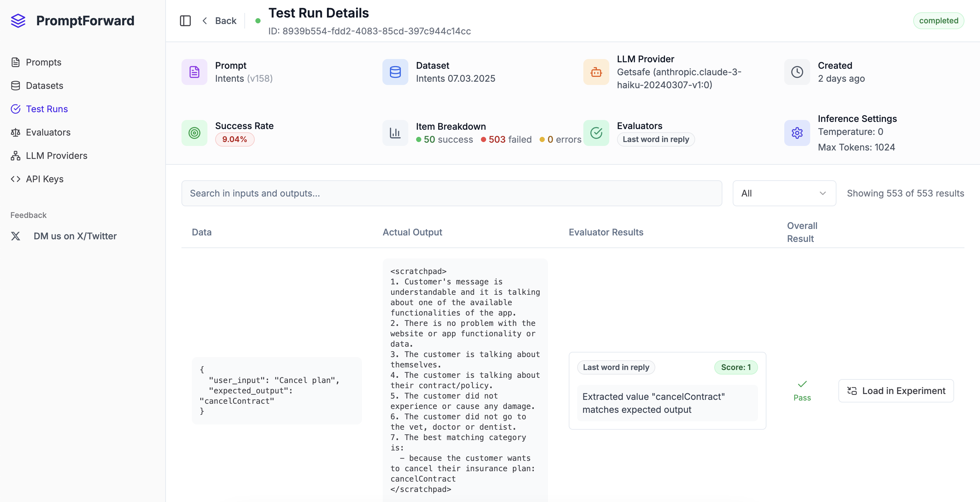Select the Evaluators scale icon
Screen dimensions: 980x502
tap(16, 132)
